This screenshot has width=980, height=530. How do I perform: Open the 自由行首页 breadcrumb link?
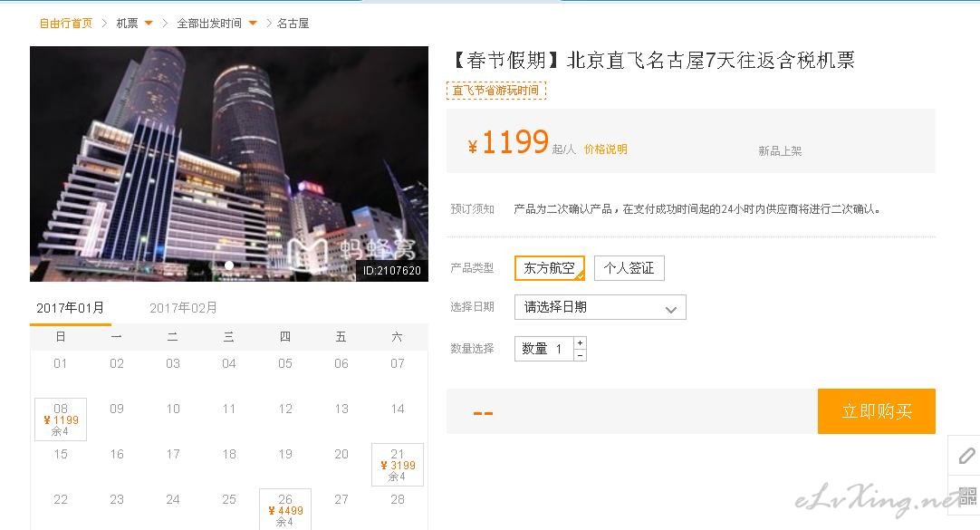(65, 24)
